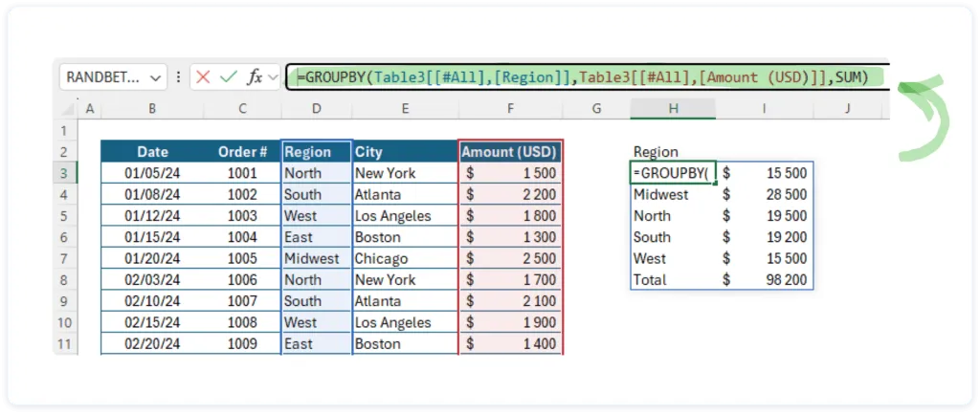Viewport: 980px width, 414px height.
Task: Click the Select All corner triangle
Action: pos(67,109)
